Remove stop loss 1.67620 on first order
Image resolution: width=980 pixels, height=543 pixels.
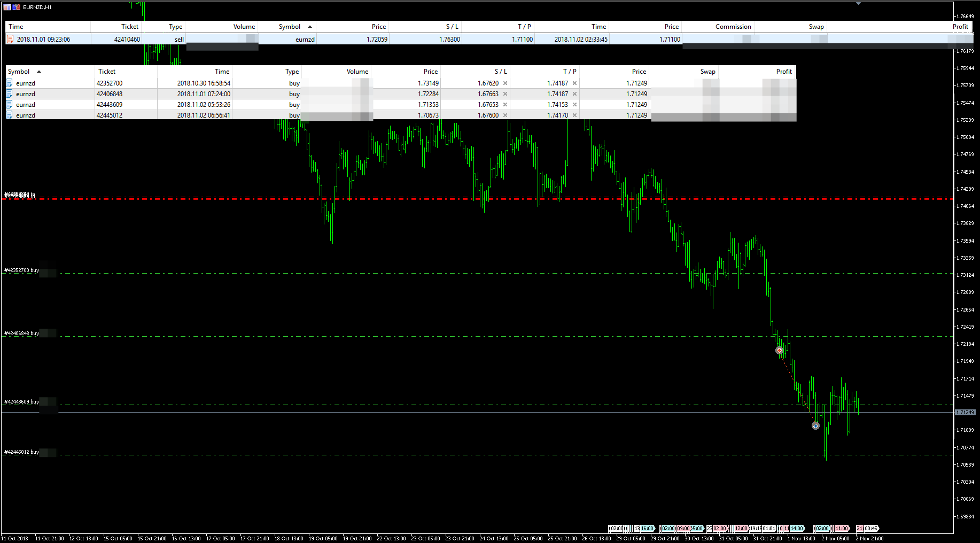coord(505,83)
